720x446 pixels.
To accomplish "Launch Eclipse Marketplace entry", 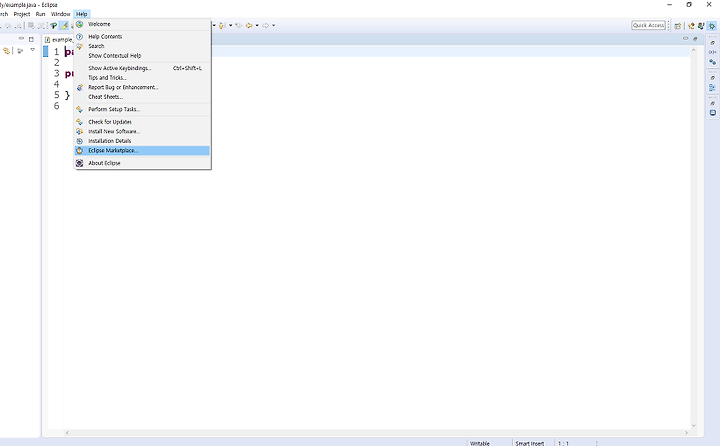I will tap(142, 151).
